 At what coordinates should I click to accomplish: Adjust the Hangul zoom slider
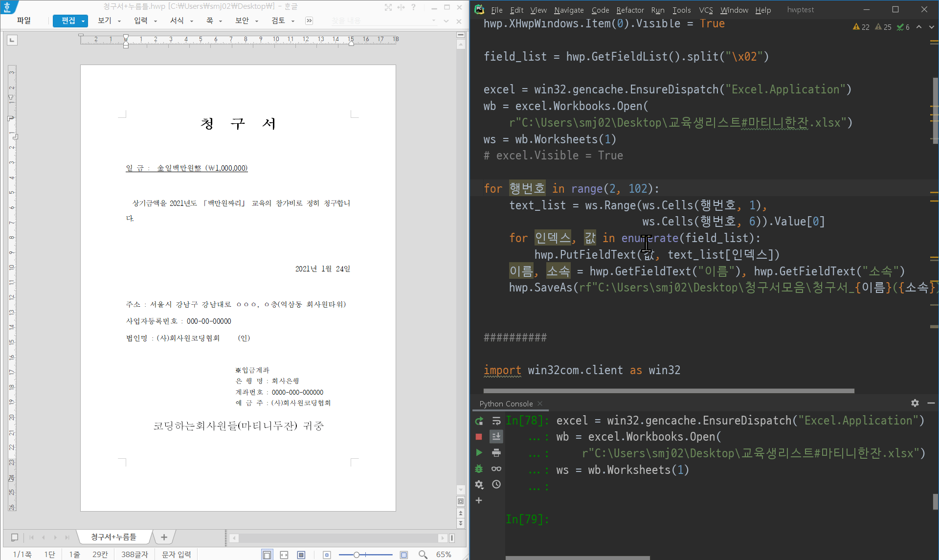click(x=357, y=555)
